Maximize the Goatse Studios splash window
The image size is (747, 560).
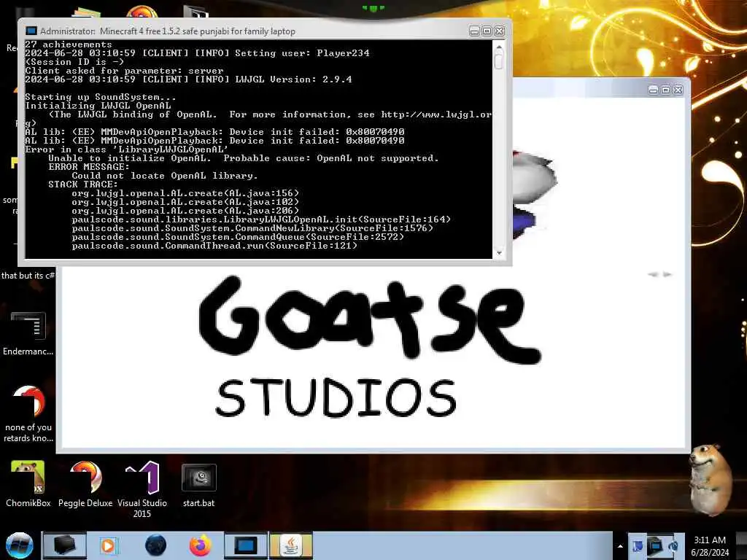tap(666, 90)
